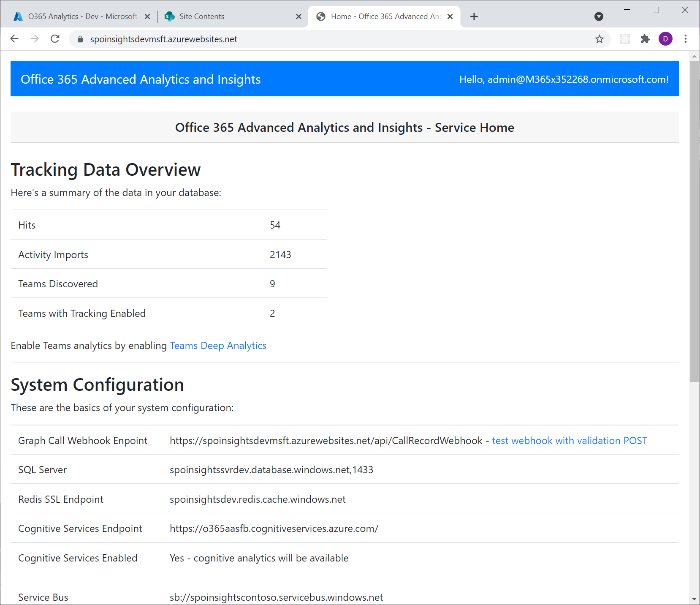Close the O365 Analytics - Dev tab

[x=147, y=16]
